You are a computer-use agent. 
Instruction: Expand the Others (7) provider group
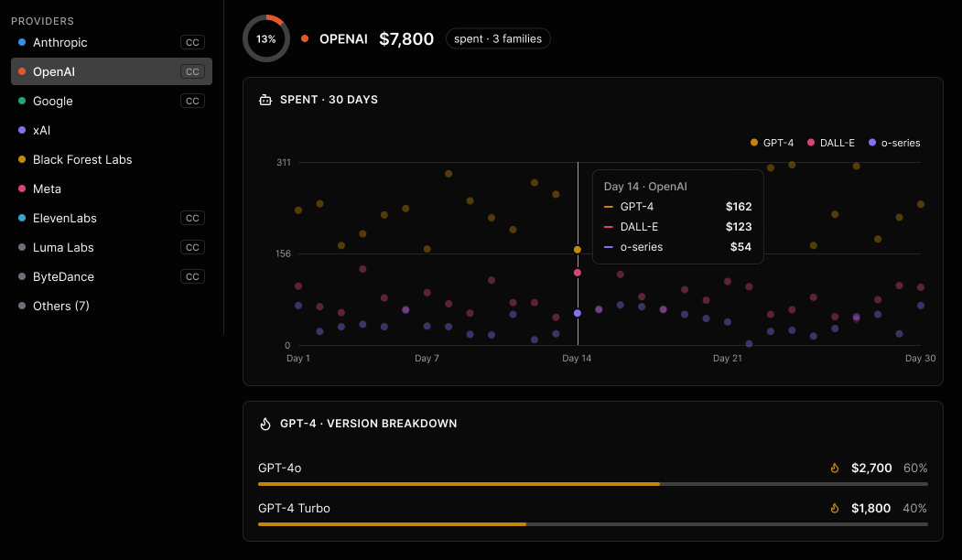pos(112,306)
